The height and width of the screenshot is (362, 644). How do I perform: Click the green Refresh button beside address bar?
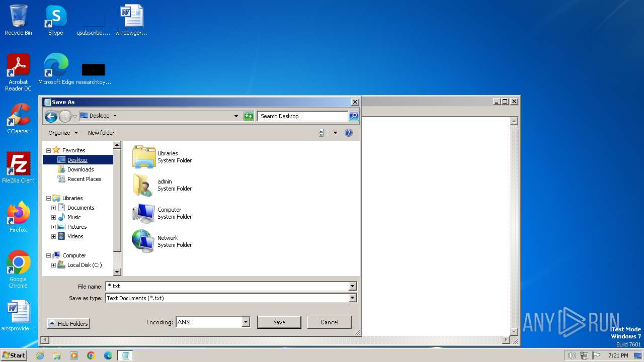pyautogui.click(x=249, y=116)
